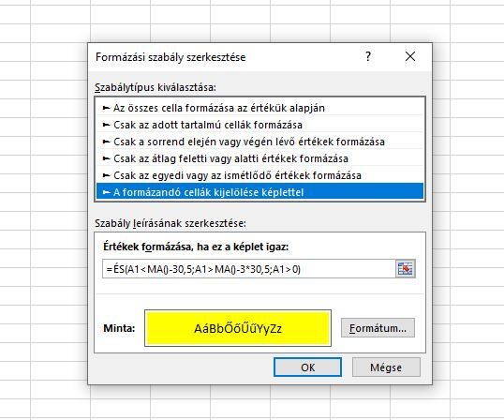The height and width of the screenshot is (420, 504).
Task: Click the yellow Minta preview swatch
Action: 238,328
